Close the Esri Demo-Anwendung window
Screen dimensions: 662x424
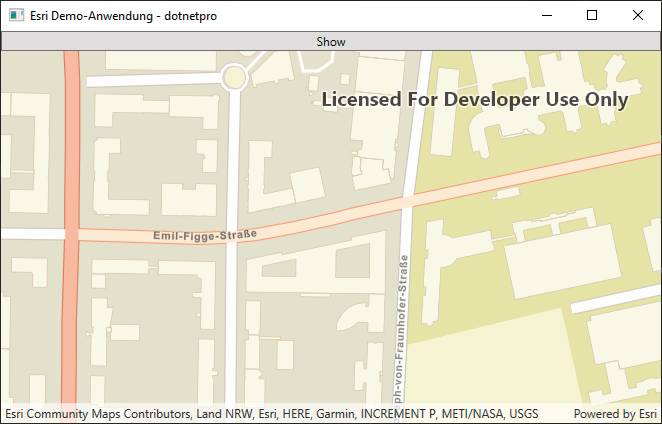coord(638,16)
